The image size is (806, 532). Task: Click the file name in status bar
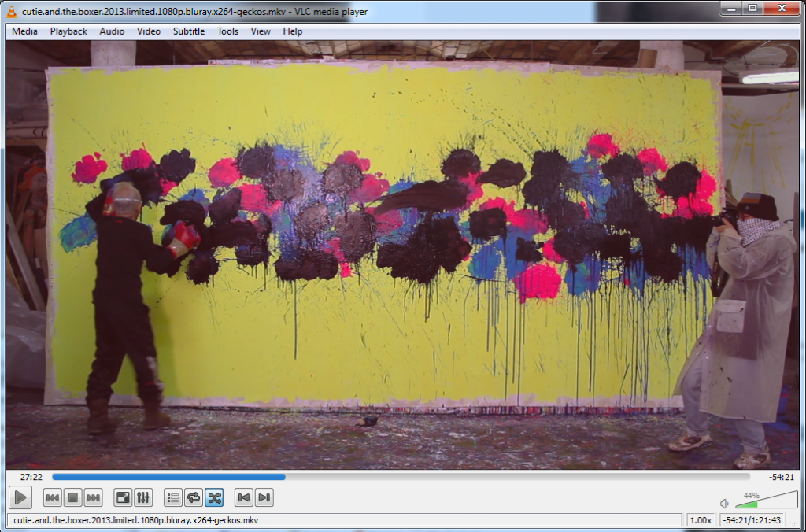point(135,520)
